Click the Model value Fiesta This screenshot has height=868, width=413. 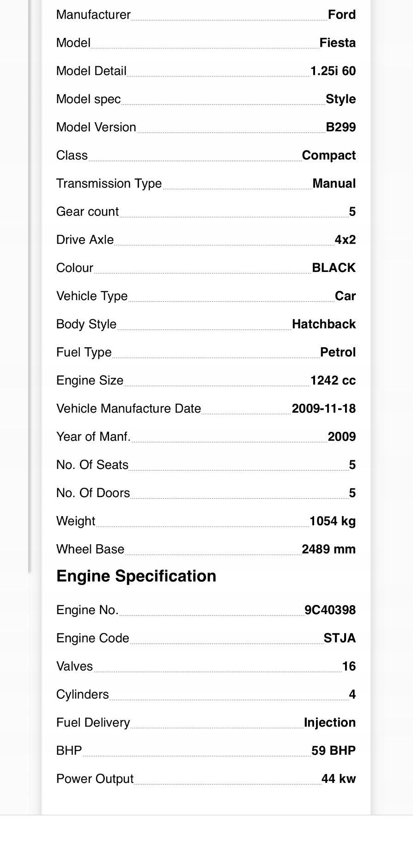coord(338,43)
